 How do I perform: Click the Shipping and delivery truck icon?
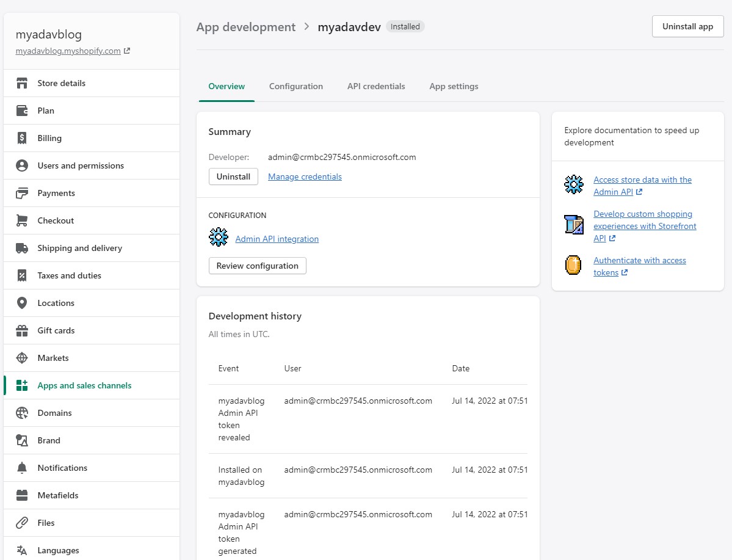(x=22, y=248)
